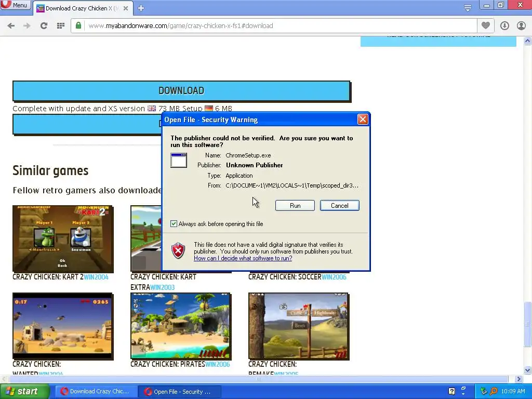This screenshot has width=532, height=399.
Task: Open the Windows start menu
Action: pyautogui.click(x=25, y=391)
